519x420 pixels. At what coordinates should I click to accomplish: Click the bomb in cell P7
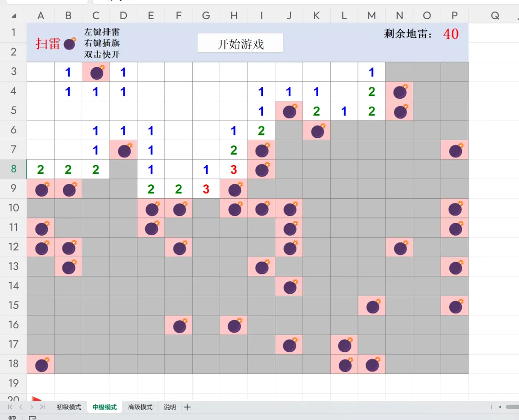pos(456,150)
